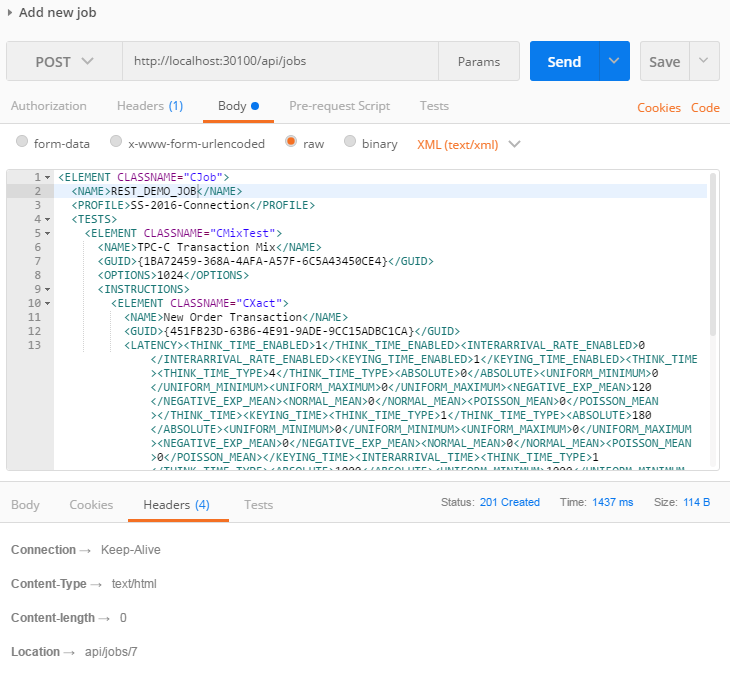
Task: Click the request URL field
Action: tap(280, 61)
